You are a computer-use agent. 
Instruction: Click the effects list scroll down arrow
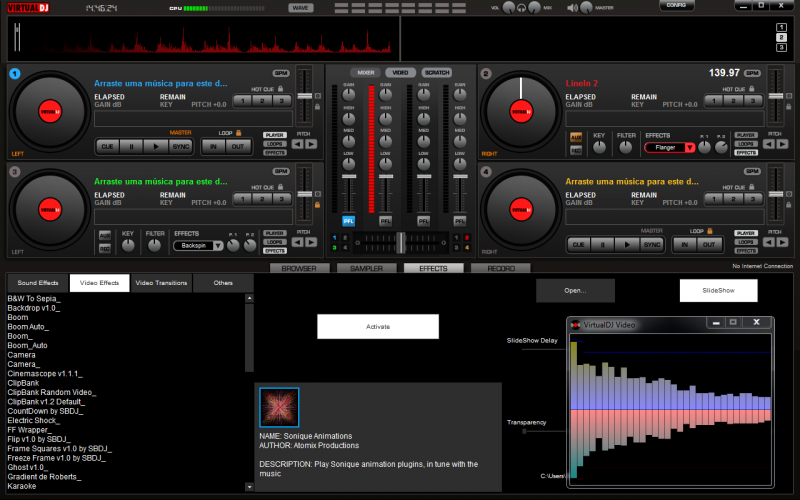[249, 487]
